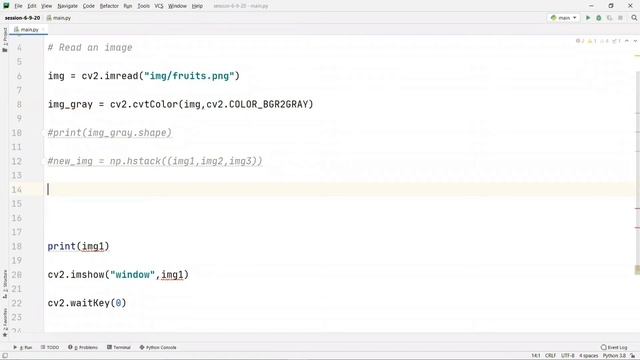Click line number 8 in the gutter
This screenshot has width=640, height=360.
[19, 104]
